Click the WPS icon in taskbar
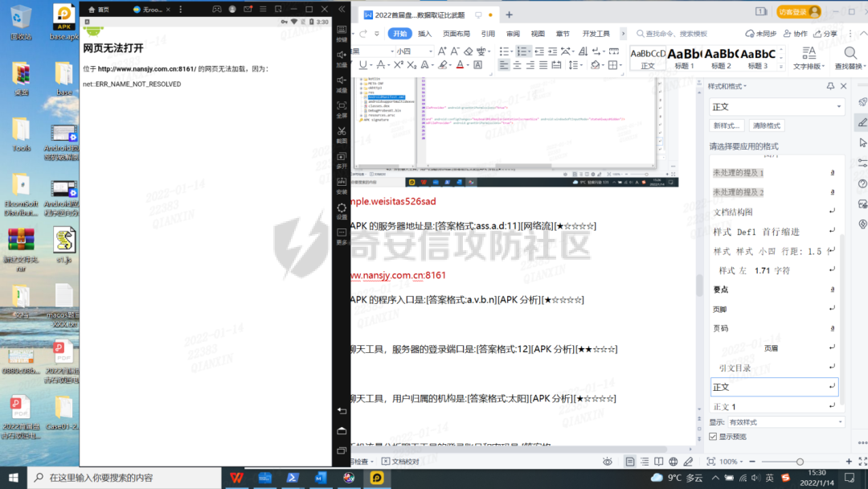868x489 pixels. [x=237, y=478]
